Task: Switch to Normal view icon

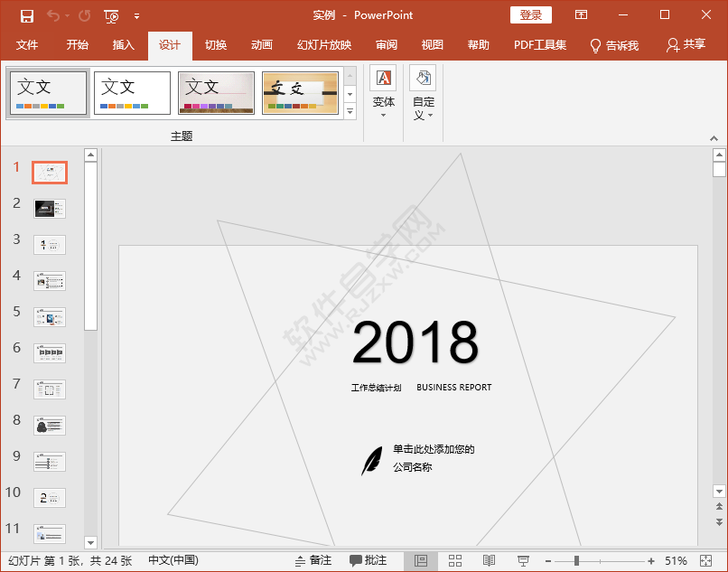Action: point(421,561)
